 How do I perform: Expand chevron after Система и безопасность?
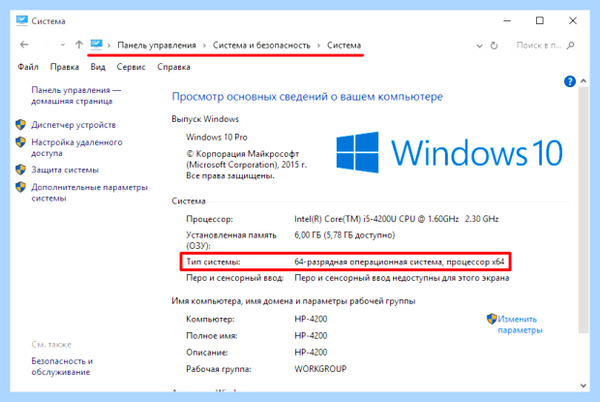pyautogui.click(x=318, y=46)
